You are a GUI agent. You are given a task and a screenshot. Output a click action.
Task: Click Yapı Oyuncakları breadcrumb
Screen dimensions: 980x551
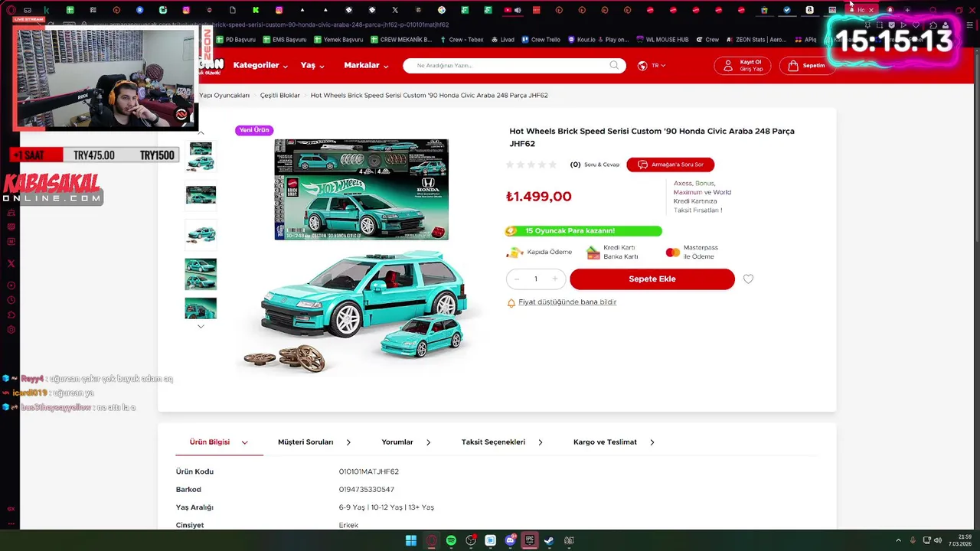(224, 96)
